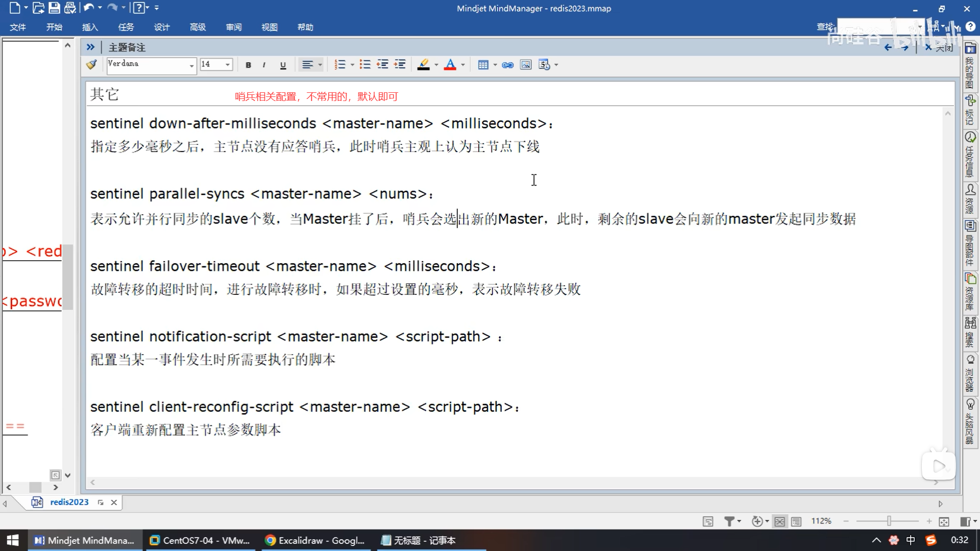This screenshot has width=980, height=551.
Task: Click the decrease indent icon
Action: click(382, 65)
